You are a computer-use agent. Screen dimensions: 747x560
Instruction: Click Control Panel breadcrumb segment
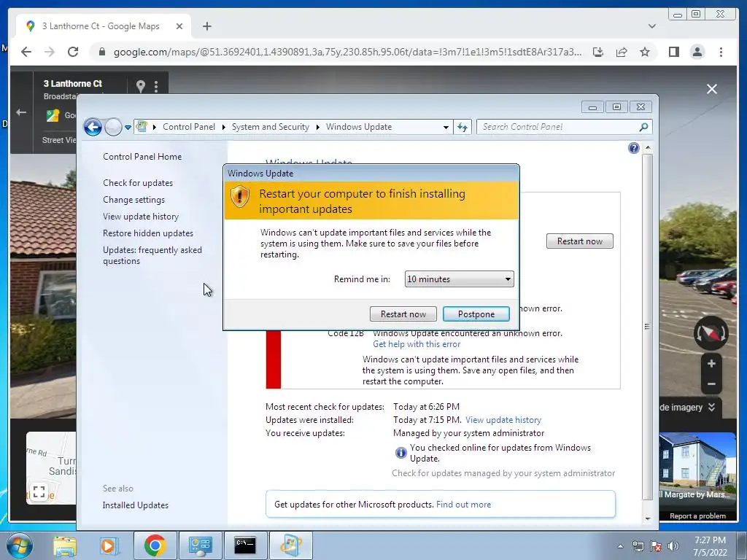point(189,127)
